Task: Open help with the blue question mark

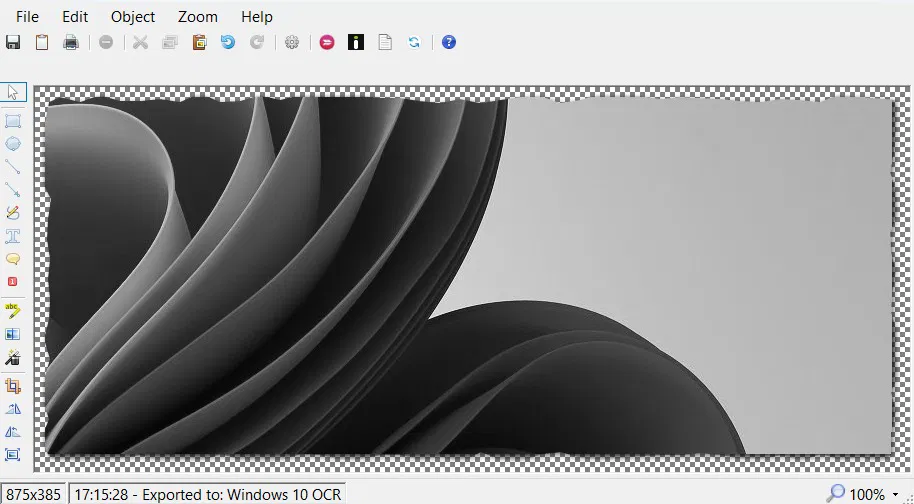Action: coord(449,42)
